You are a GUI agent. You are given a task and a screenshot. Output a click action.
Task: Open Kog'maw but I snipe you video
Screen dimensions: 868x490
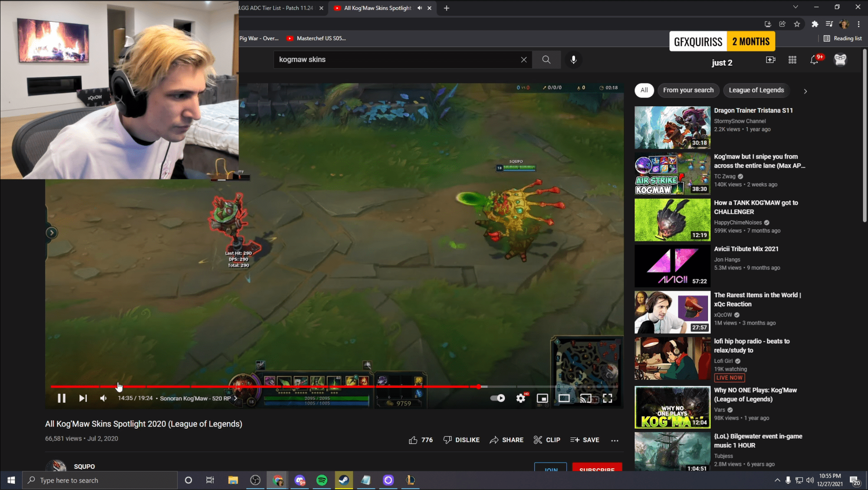(672, 173)
